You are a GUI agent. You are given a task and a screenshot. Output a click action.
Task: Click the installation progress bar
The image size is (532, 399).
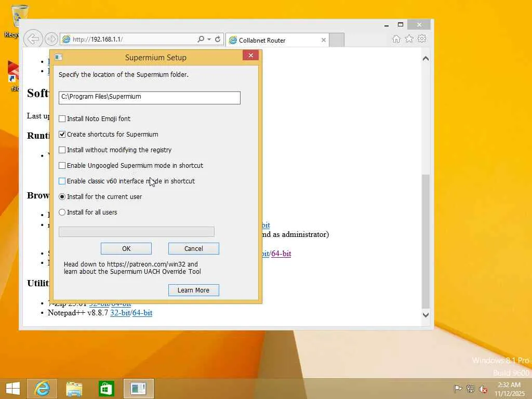[137, 232]
